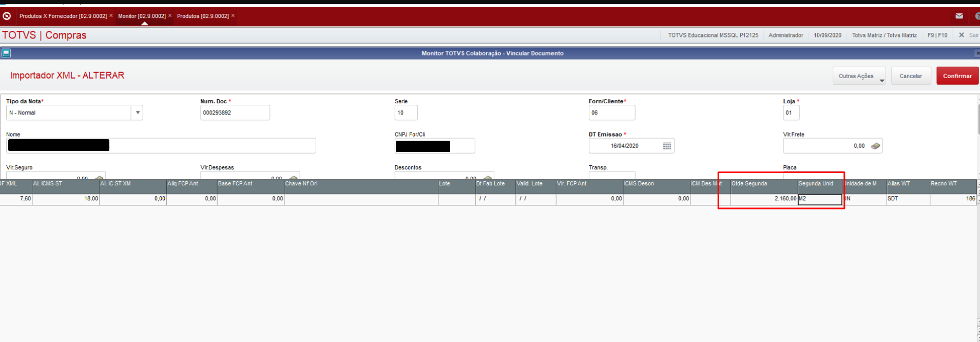Close the Monitor [02.9.0002] tab
The image size is (980, 342).
(170, 15)
